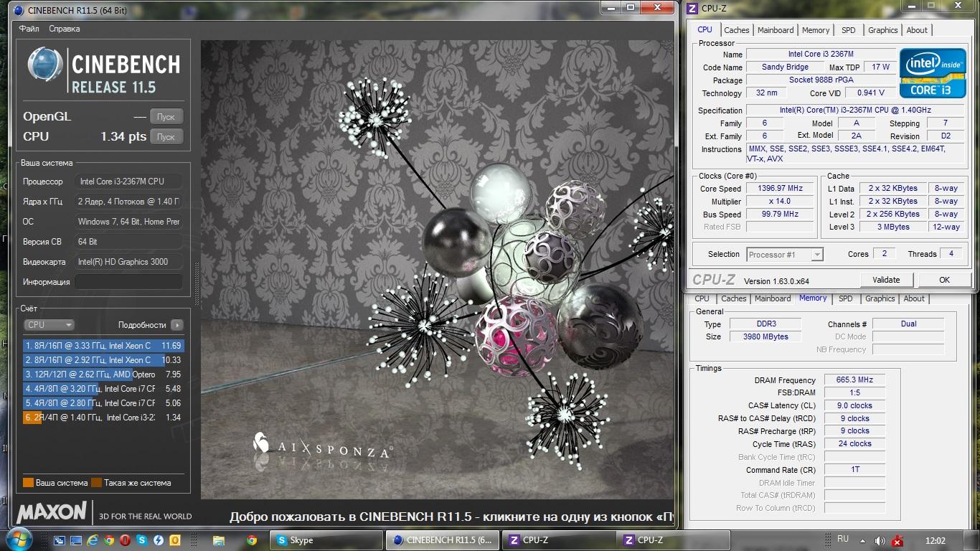The height and width of the screenshot is (551, 980).
Task: Click the Intel Core i3 logo badge
Action: pyautogui.click(x=932, y=73)
